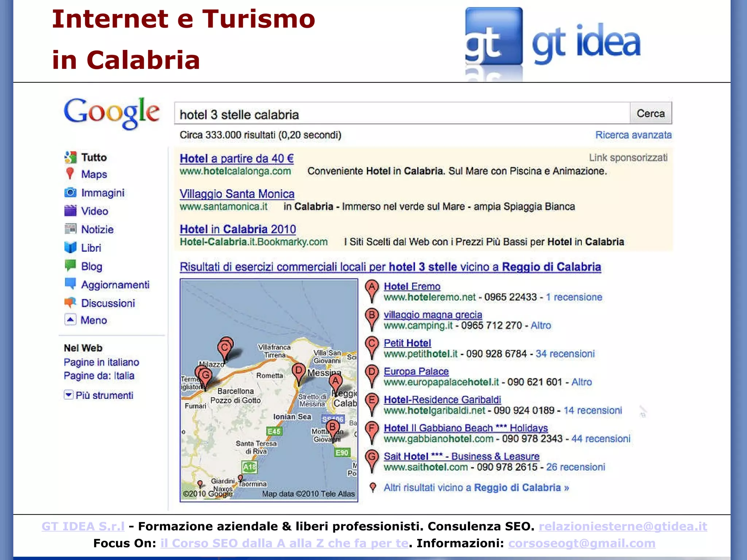This screenshot has width=747, height=560.
Task: Click the map thumbnail of the Messina strait
Action: (x=269, y=390)
